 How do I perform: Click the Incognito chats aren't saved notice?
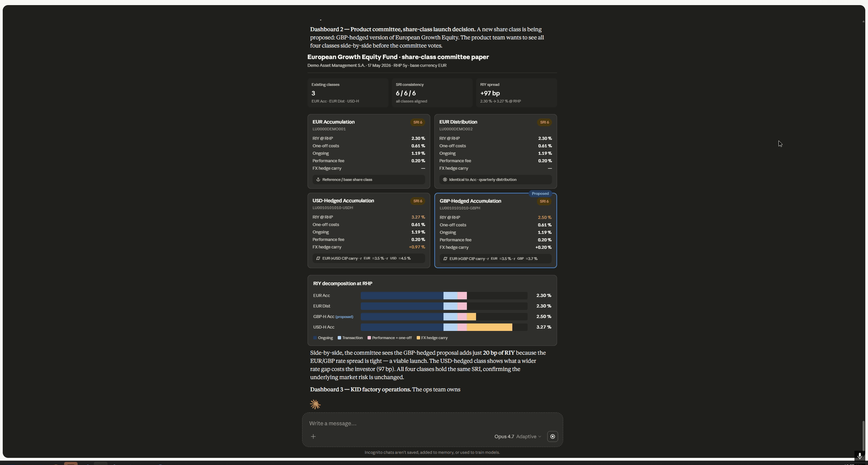pos(432,452)
